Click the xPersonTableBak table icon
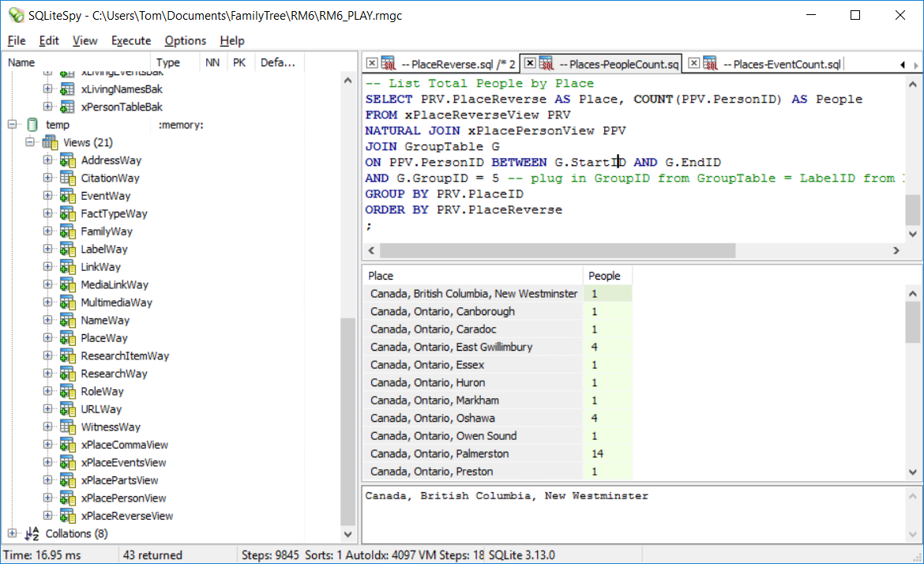The image size is (924, 564). point(68,107)
